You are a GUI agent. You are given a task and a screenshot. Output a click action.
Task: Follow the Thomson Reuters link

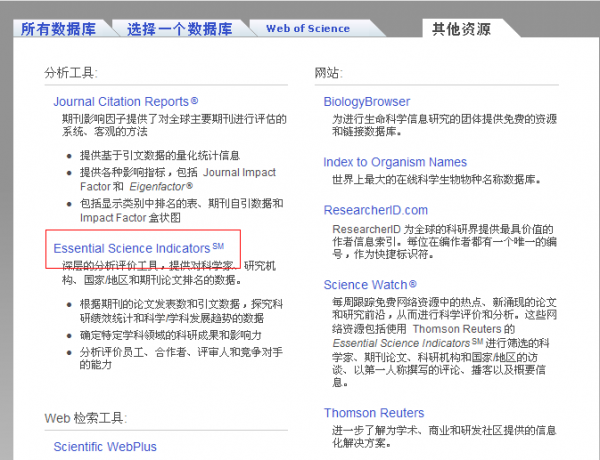click(374, 413)
